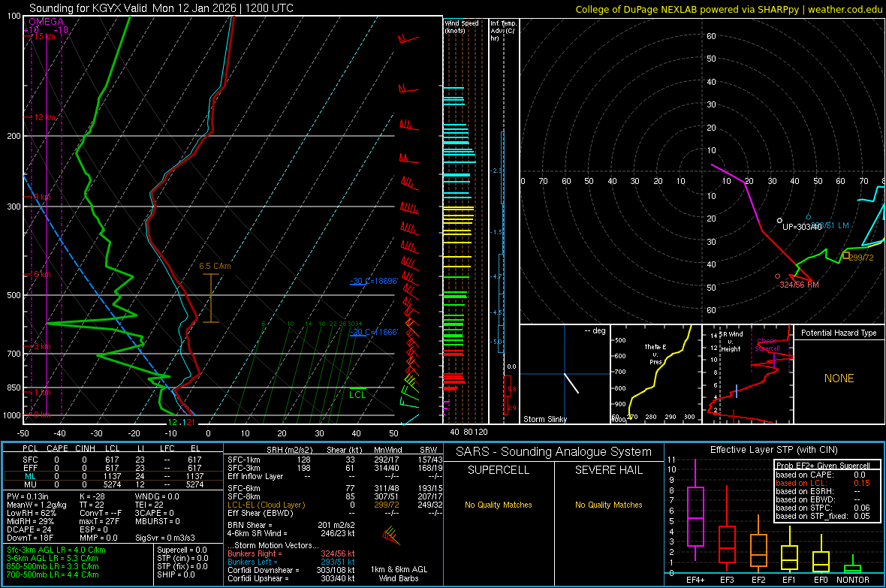The height and width of the screenshot is (588, 886).
Task: Click the SigSvr = 0 m3/s3 value
Action: click(x=165, y=538)
